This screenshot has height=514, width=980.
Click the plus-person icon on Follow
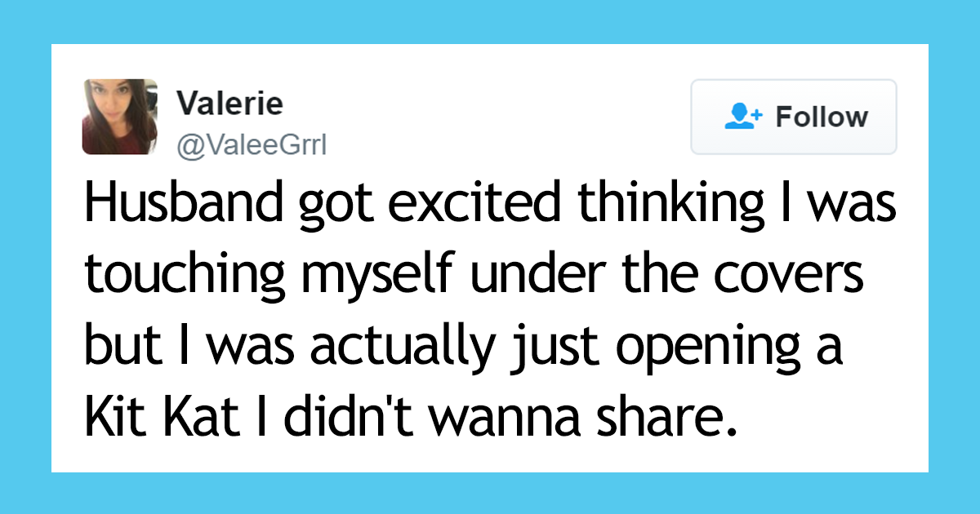(743, 117)
